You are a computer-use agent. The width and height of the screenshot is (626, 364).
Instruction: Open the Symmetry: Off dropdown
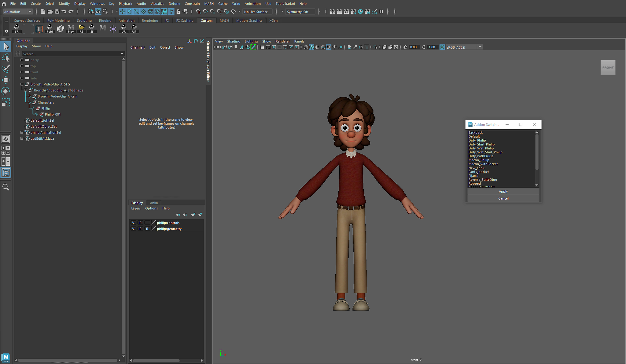(300, 12)
